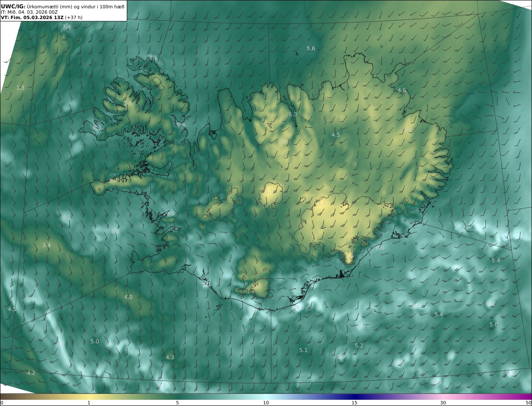The width and height of the screenshot is (532, 406).
Task: Click the 3.3 value label over the western sea
Action: click(20, 88)
